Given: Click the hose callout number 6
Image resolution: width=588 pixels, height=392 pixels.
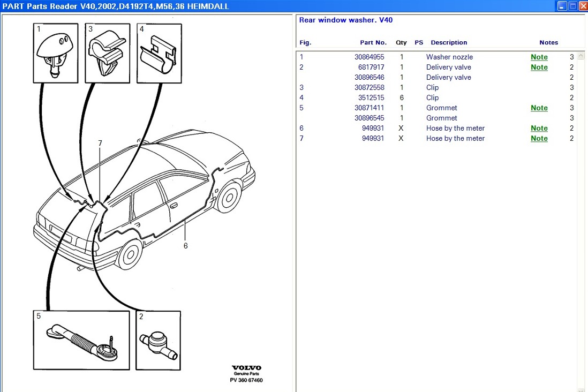Looking at the screenshot, I should [x=185, y=246].
